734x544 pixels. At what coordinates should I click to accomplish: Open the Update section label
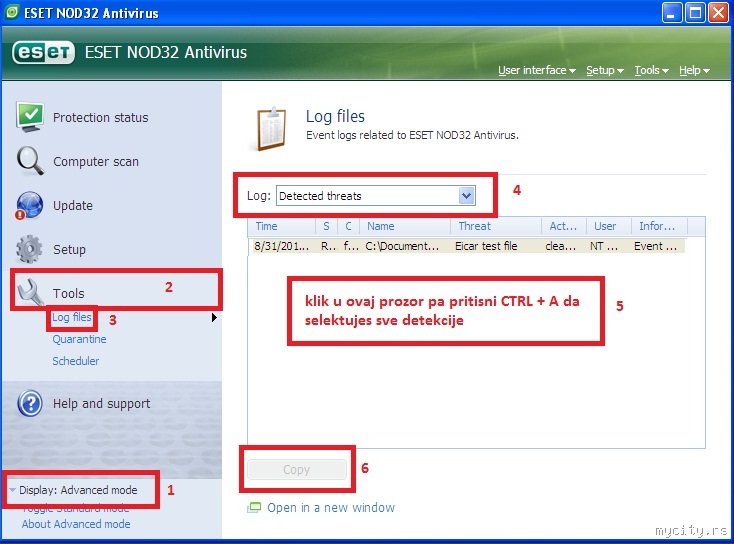tap(73, 206)
